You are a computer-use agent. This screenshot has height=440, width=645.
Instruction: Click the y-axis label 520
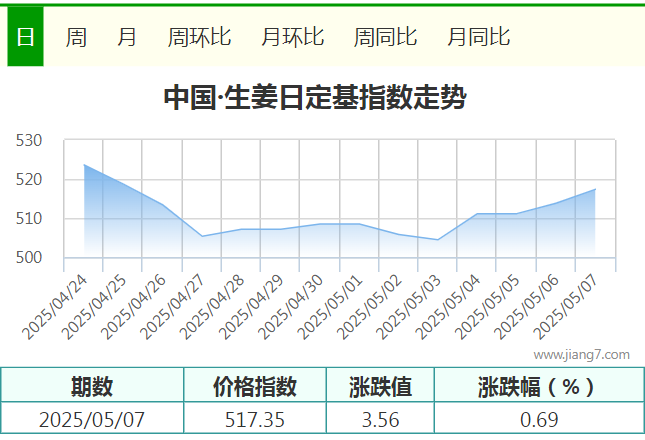(29, 180)
